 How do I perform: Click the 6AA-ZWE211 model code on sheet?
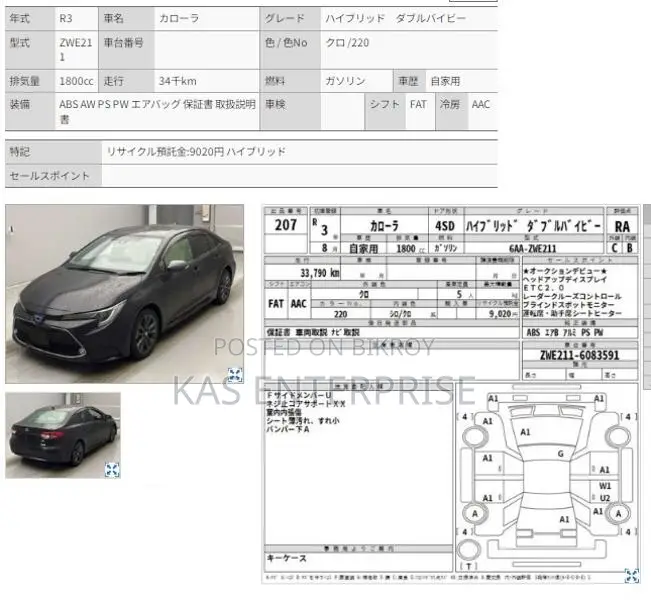[x=533, y=248]
